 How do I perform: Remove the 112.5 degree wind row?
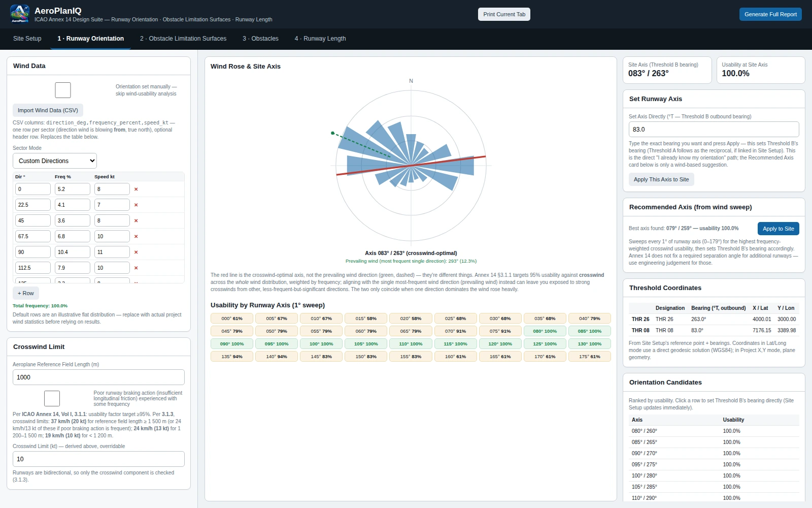[136, 268]
